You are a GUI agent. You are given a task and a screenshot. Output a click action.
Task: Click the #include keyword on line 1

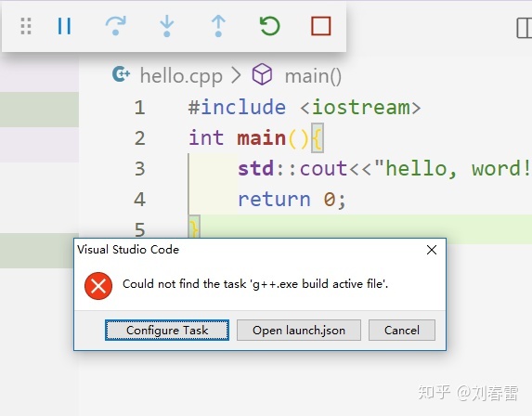(237, 107)
